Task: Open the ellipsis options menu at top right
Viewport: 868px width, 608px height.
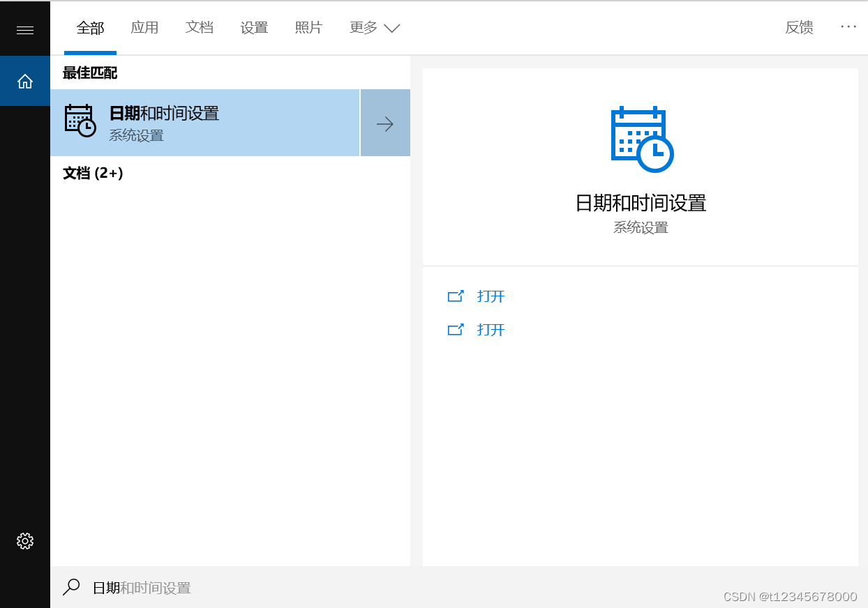Action: (848, 26)
